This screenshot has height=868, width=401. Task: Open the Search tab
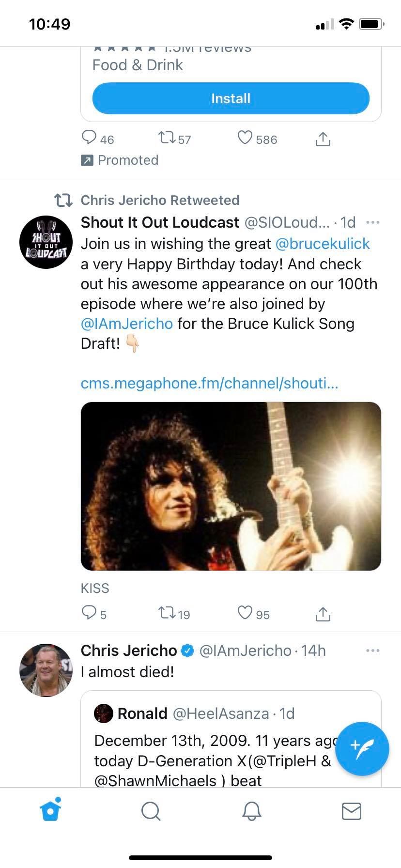[151, 811]
